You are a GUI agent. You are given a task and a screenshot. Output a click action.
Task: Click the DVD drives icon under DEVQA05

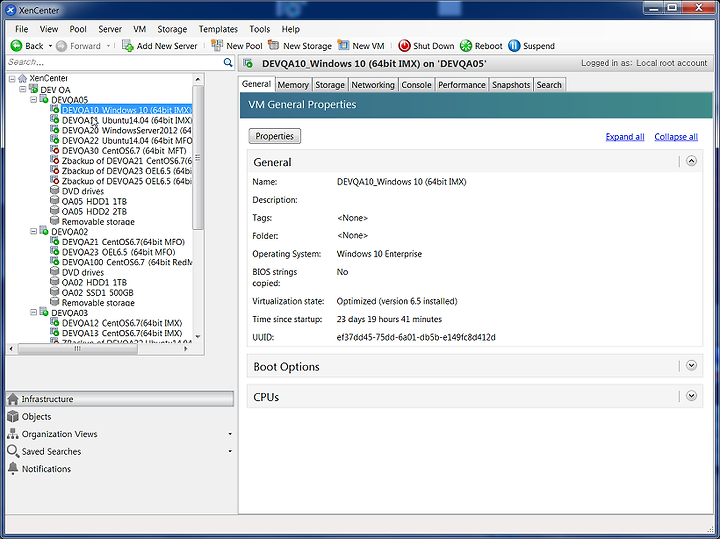tap(55, 190)
